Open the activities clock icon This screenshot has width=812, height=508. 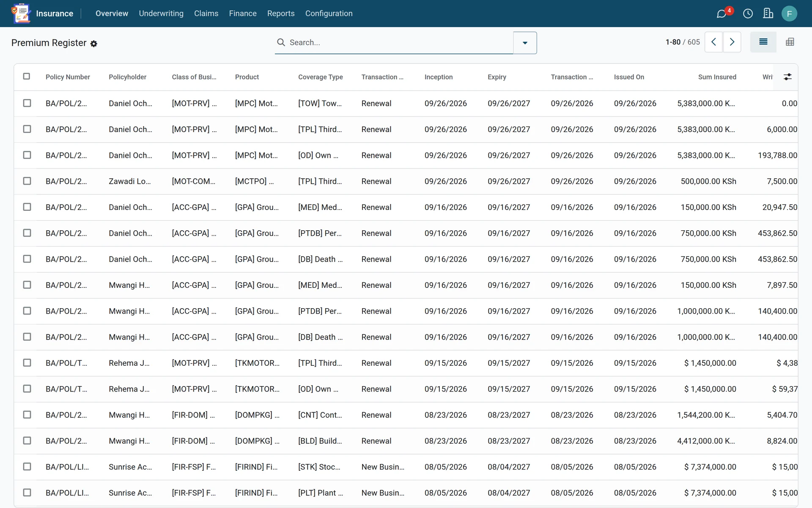(748, 14)
